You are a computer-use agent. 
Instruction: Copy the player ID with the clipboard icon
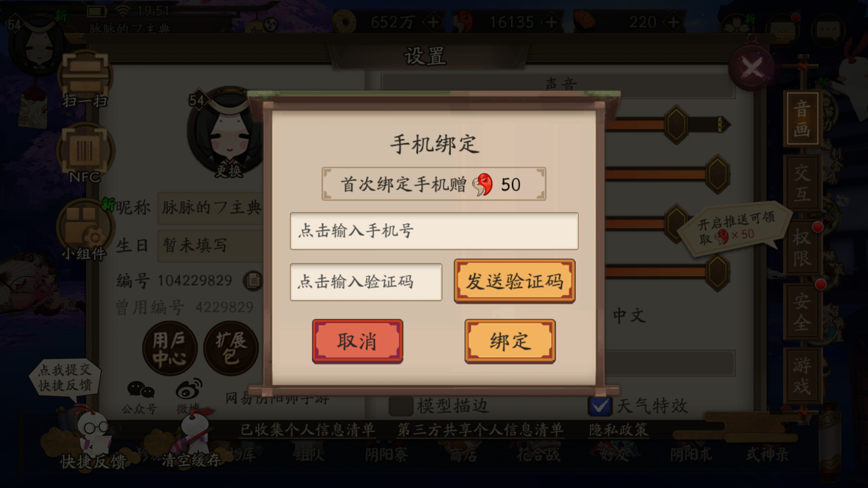(253, 281)
